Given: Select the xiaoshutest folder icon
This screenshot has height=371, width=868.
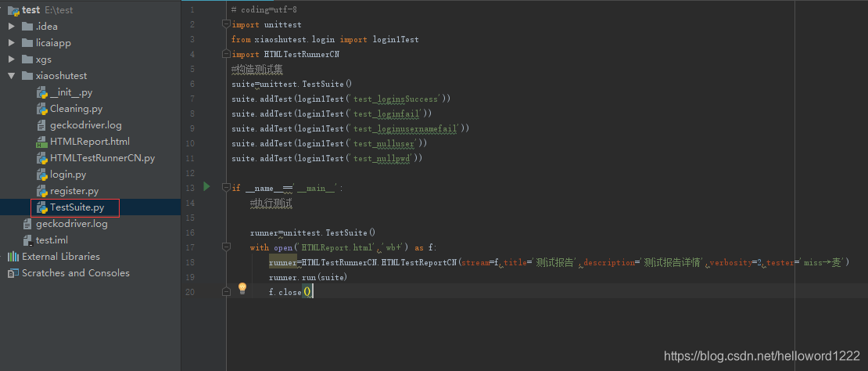Looking at the screenshot, I should click(27, 76).
